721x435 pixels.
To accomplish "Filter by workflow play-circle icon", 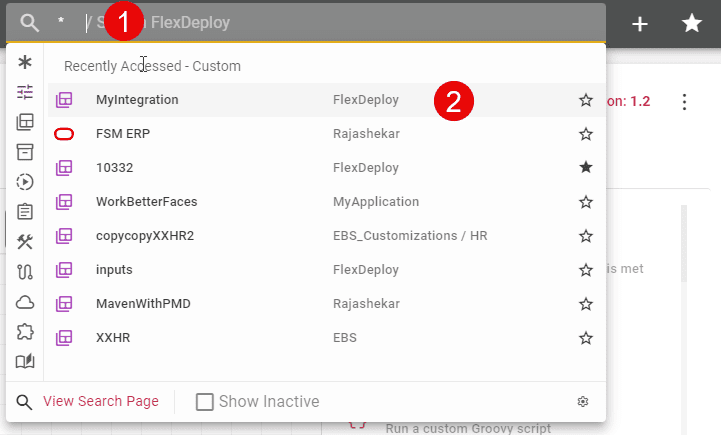I will tap(25, 182).
